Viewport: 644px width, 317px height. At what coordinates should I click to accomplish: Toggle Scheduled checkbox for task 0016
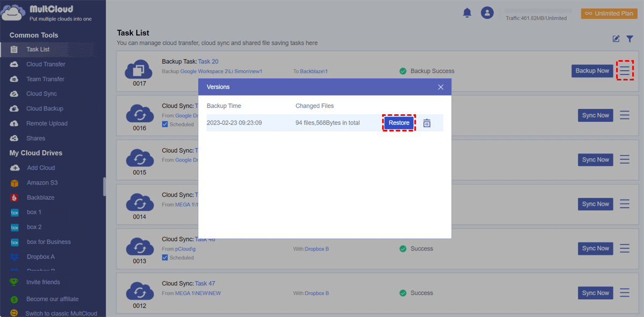(165, 124)
